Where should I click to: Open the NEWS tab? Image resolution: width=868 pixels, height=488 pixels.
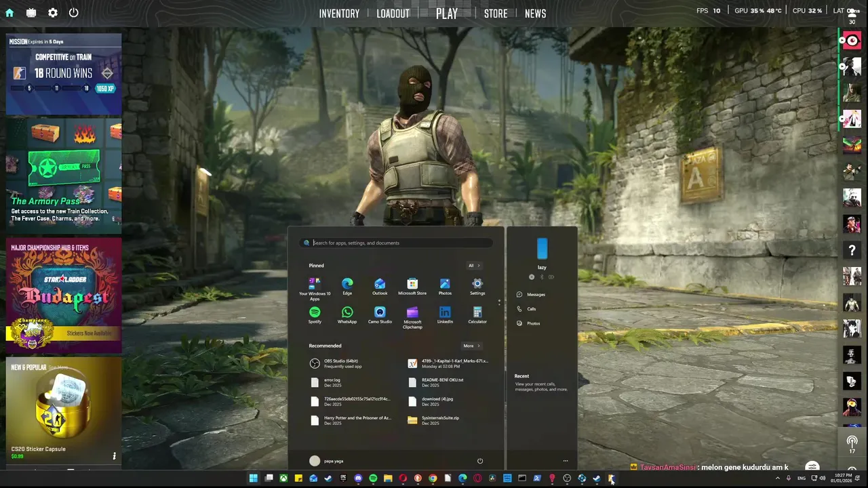pos(535,14)
